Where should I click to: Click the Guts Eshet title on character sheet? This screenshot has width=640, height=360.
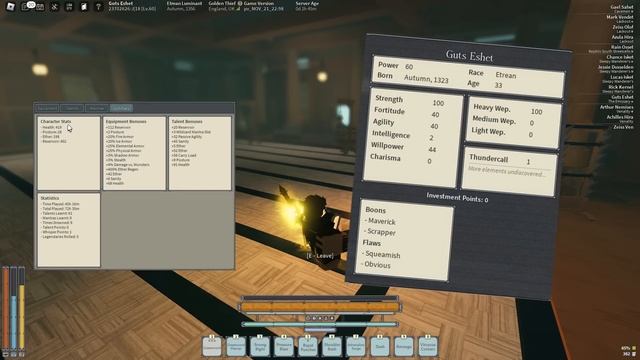coord(469,56)
